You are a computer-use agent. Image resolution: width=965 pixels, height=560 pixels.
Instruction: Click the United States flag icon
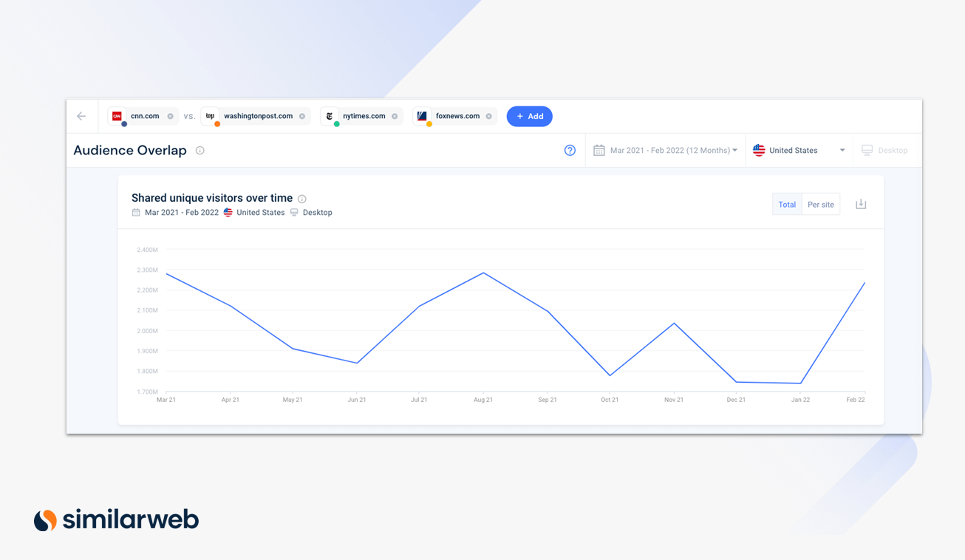(x=759, y=150)
